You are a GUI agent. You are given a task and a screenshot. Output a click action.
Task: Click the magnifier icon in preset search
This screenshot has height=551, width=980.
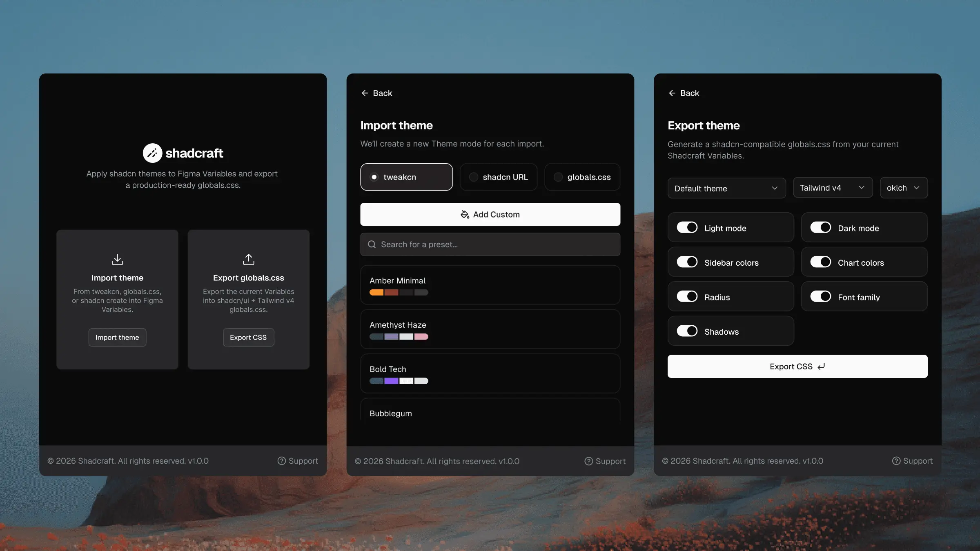click(x=372, y=244)
